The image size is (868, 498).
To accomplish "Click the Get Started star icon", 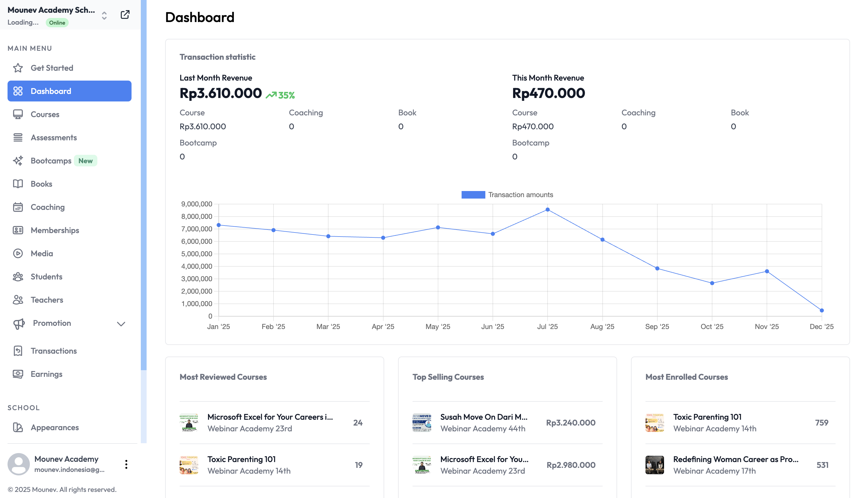I will point(18,68).
